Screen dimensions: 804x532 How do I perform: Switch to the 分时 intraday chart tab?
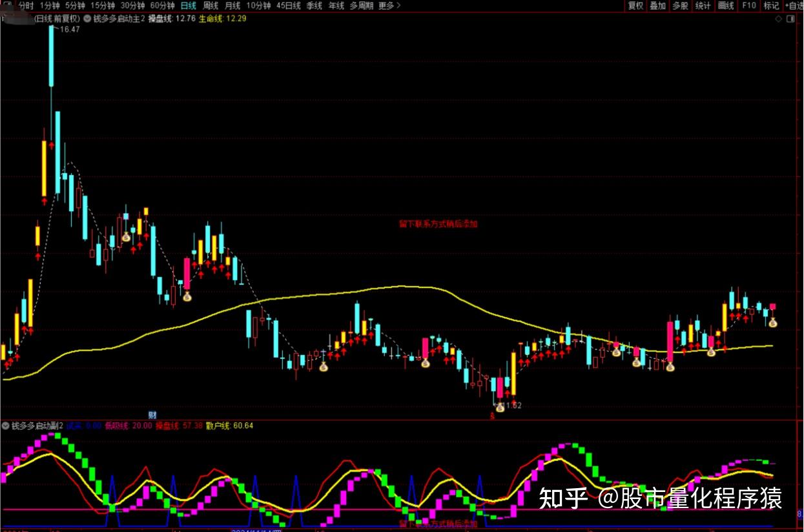click(26, 5)
